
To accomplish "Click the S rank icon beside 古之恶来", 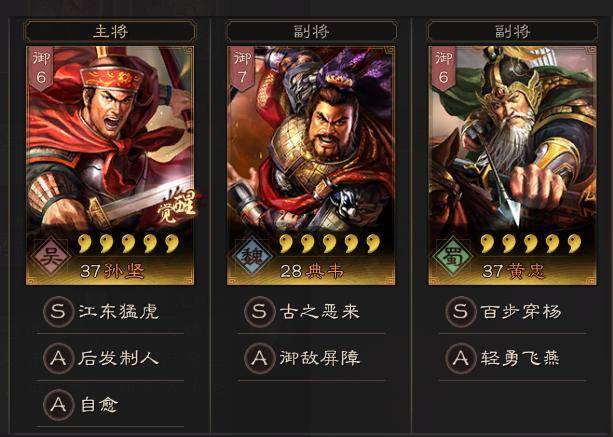I will point(260,312).
